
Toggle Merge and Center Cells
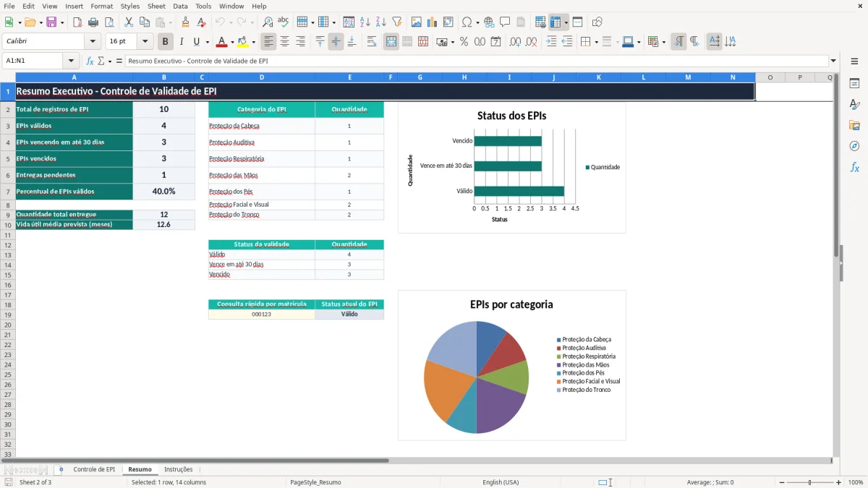point(391,42)
